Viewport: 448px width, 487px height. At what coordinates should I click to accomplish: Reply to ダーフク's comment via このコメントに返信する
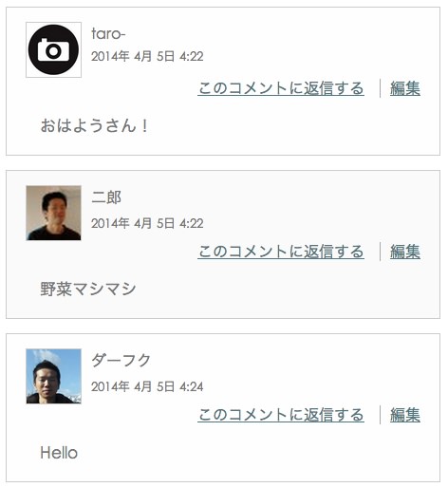coord(281,415)
